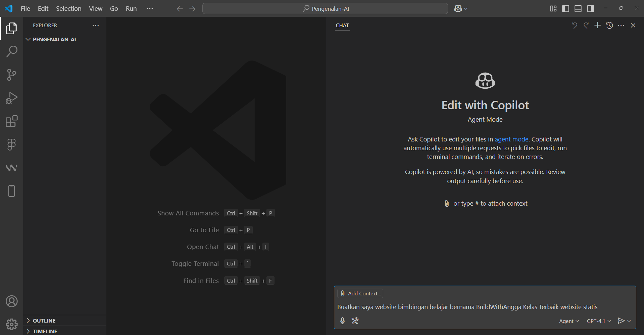Open Explorer views and more actions ellipsis
The height and width of the screenshot is (335, 644).
(96, 26)
